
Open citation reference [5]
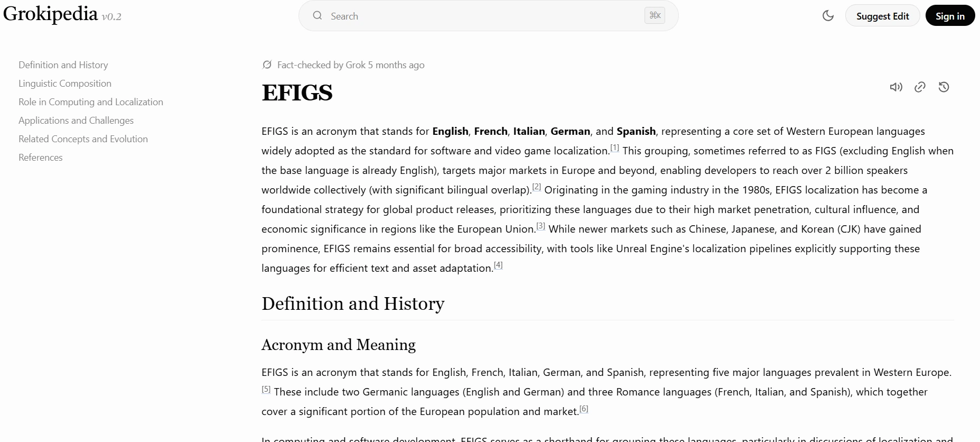coord(266,389)
